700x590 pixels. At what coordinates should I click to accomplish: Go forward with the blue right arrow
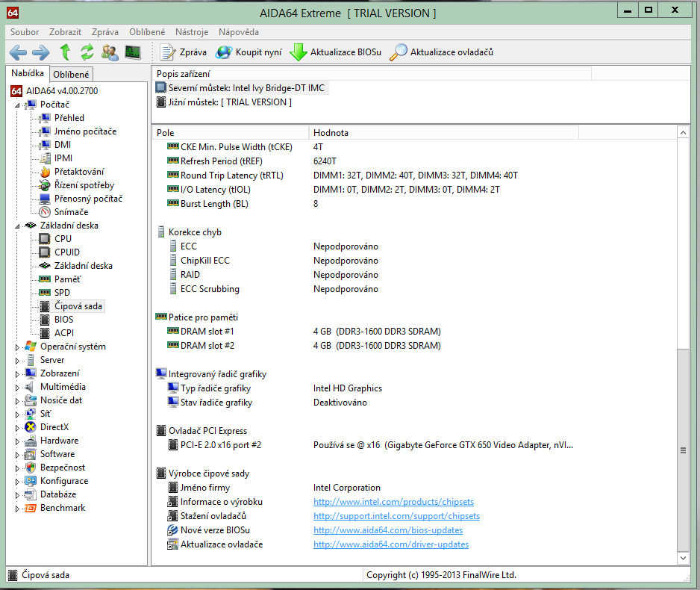pos(41,53)
